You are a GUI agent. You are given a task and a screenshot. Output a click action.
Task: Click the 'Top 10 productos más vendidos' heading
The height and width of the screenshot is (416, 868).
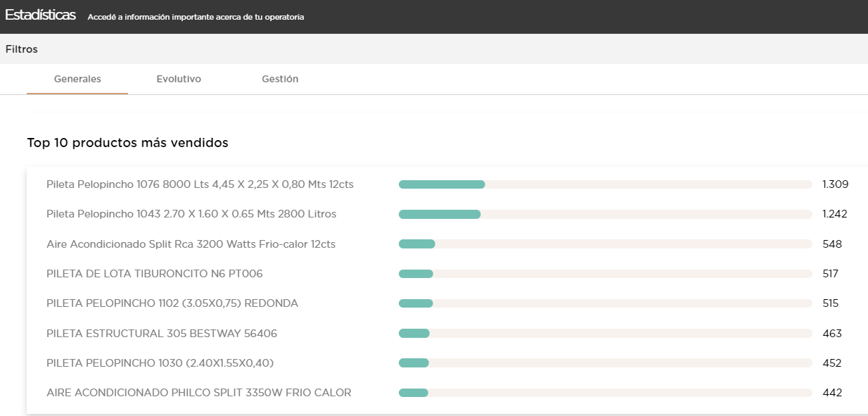click(x=127, y=143)
